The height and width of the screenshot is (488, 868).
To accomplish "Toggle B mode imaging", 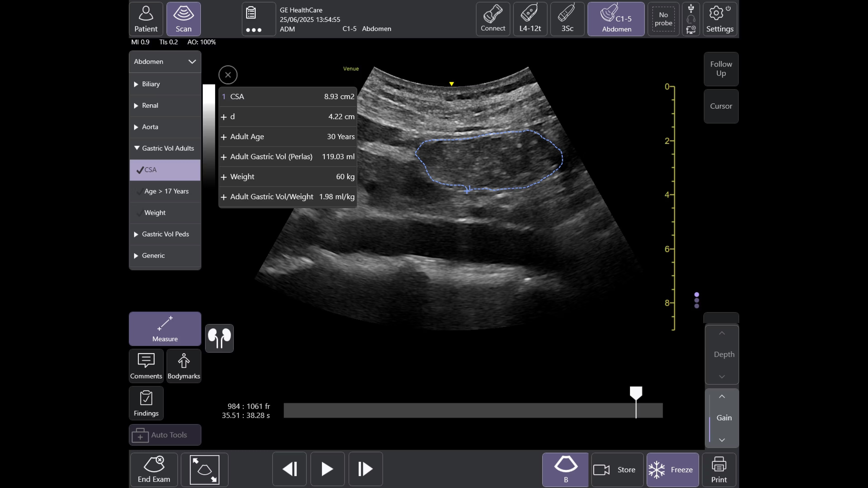I will click(565, 469).
